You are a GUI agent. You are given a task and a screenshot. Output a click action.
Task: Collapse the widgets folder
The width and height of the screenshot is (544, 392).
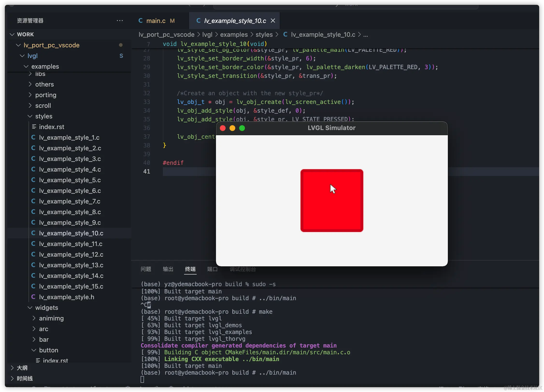tap(30, 307)
